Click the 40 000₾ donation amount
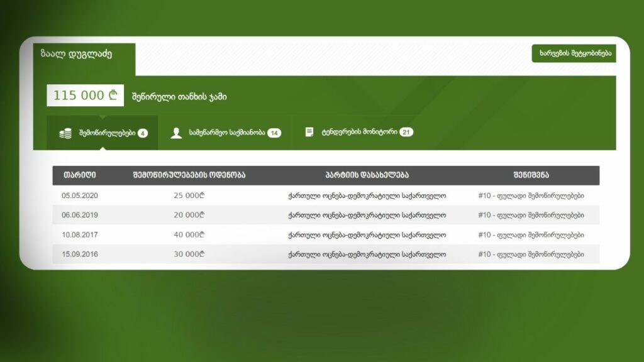644x362 pixels. (189, 235)
